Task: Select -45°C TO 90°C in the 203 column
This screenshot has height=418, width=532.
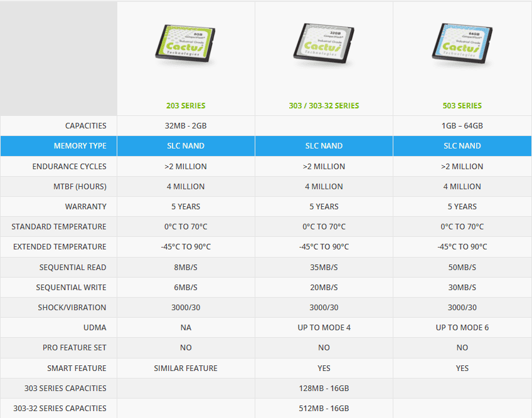Action: [186, 246]
